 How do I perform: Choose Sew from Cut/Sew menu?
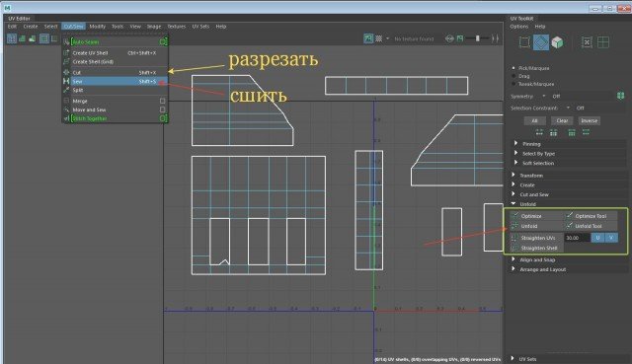115,81
